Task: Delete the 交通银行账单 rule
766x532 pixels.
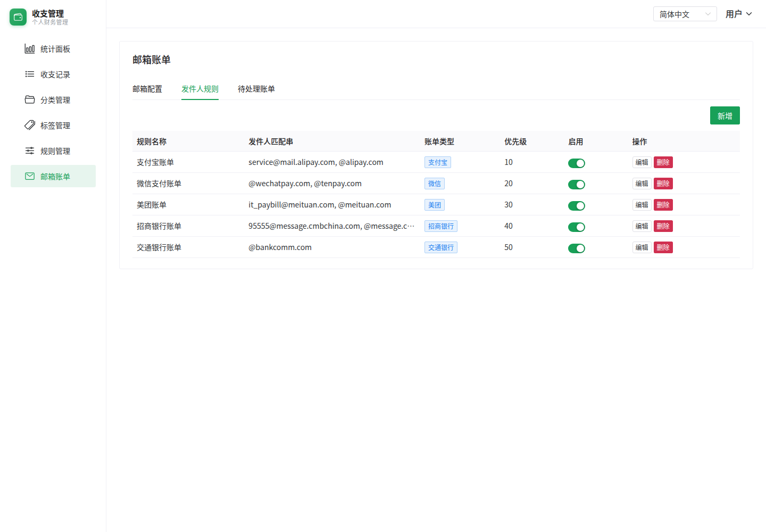Action: coord(663,247)
